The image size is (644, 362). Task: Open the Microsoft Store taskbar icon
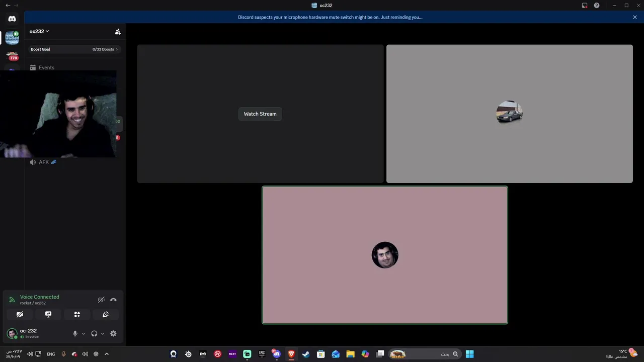(321, 354)
